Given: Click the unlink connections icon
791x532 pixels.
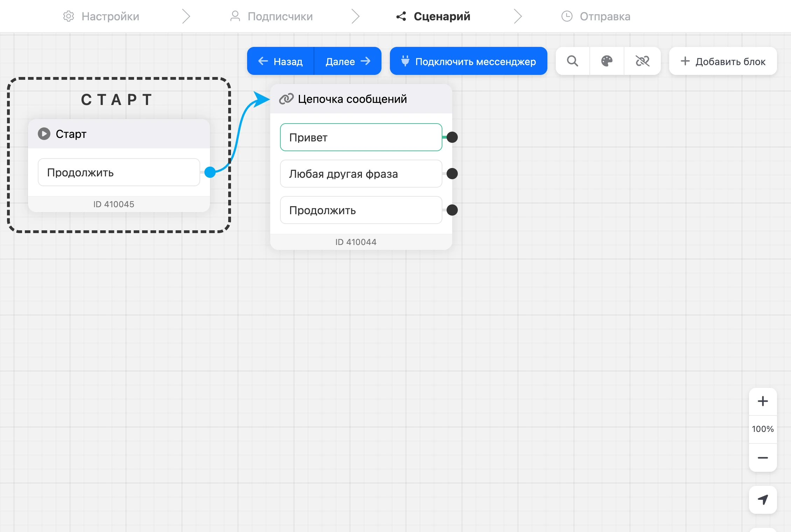Looking at the screenshot, I should pos(642,61).
